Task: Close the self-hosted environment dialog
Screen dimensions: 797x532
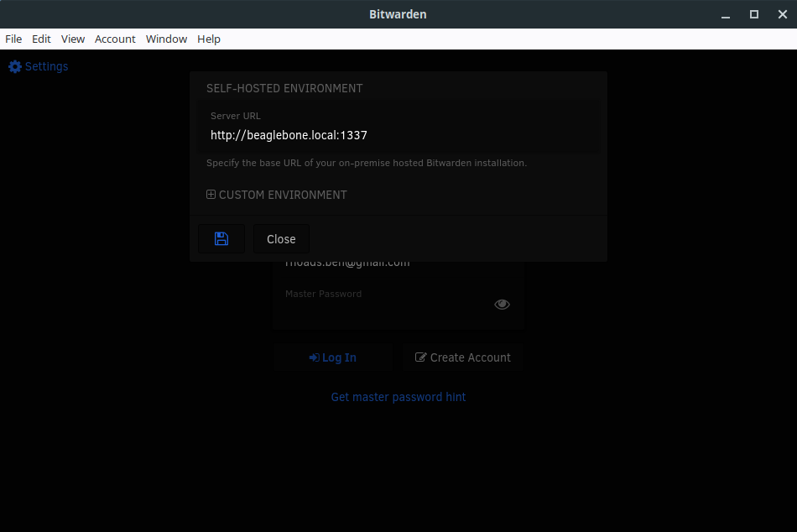Action: 281,238
